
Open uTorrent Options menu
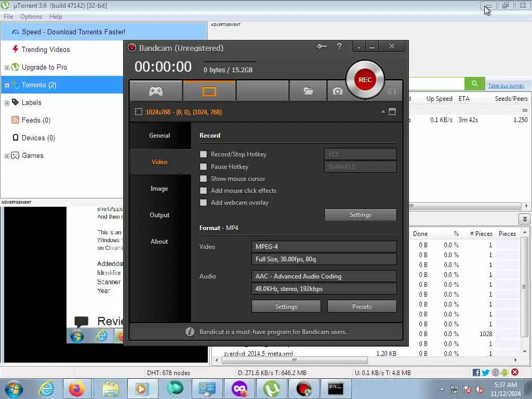click(x=31, y=17)
